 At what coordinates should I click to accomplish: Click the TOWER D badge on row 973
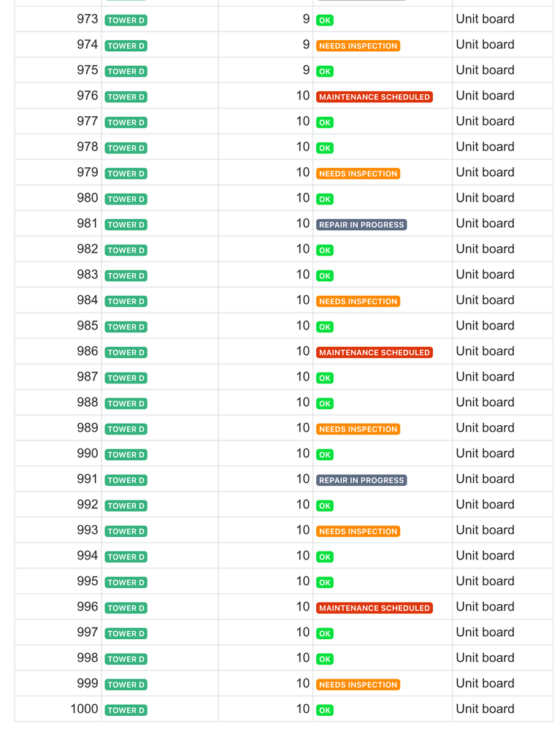click(x=126, y=20)
